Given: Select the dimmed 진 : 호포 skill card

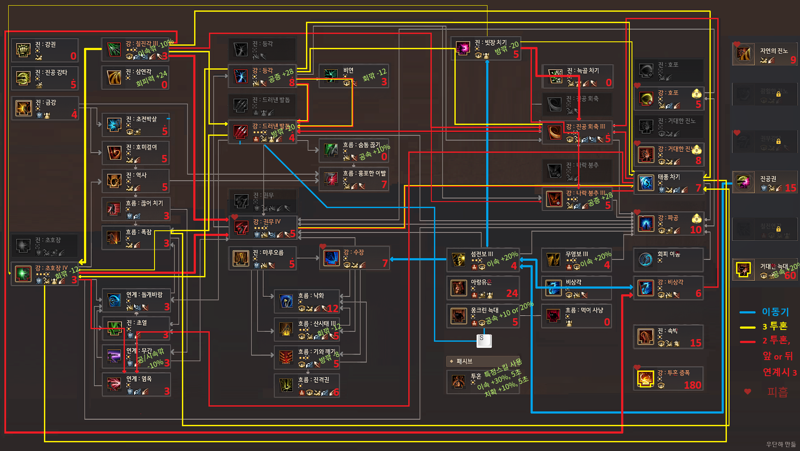Looking at the screenshot, I should coord(669,70).
